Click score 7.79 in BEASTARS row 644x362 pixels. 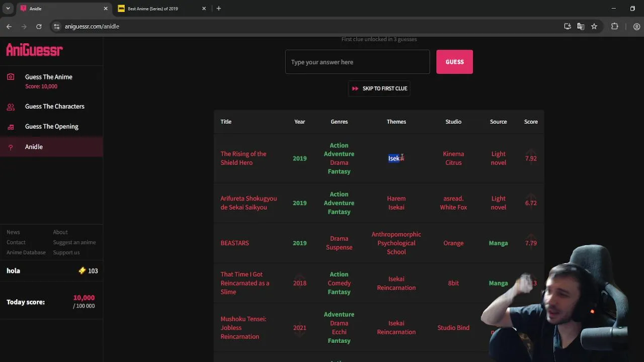click(531, 243)
